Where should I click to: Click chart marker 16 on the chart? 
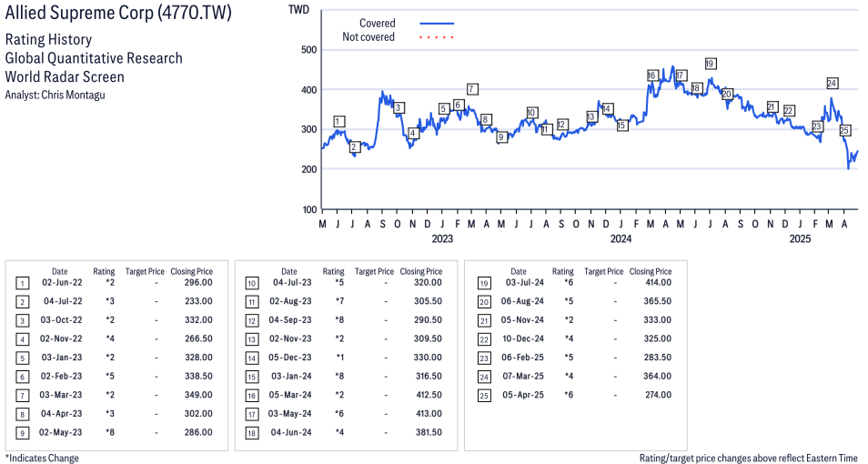651,76
